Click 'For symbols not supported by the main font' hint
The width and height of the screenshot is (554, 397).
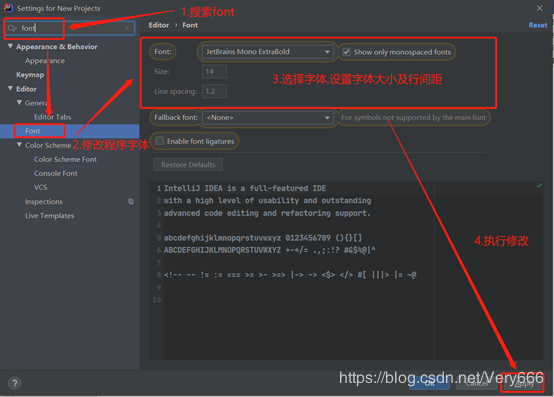pos(413,118)
